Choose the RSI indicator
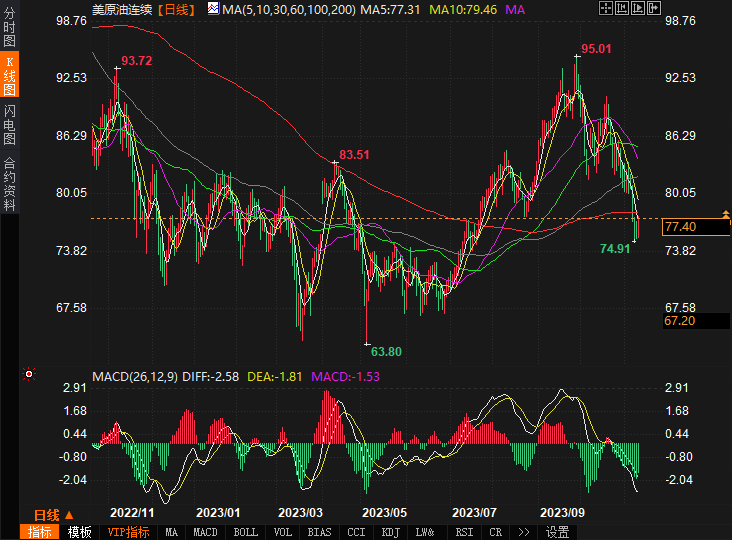 463,532
